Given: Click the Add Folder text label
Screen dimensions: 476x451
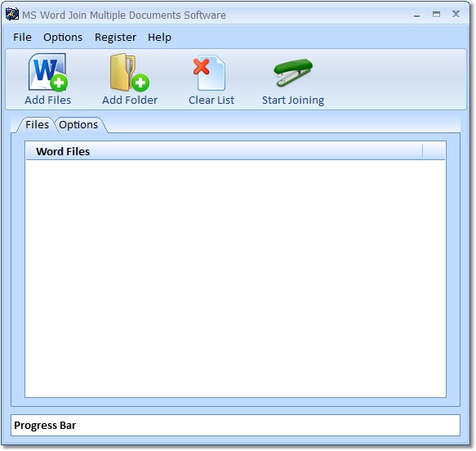Looking at the screenshot, I should [130, 100].
